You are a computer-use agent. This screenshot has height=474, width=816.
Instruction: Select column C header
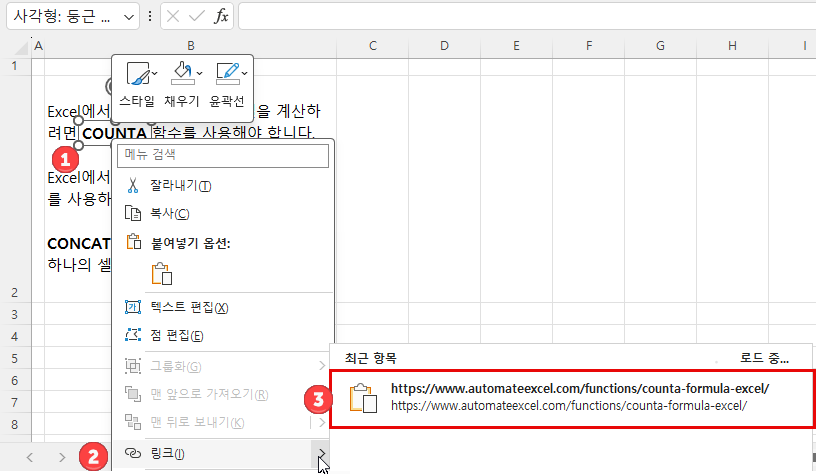[x=373, y=46]
